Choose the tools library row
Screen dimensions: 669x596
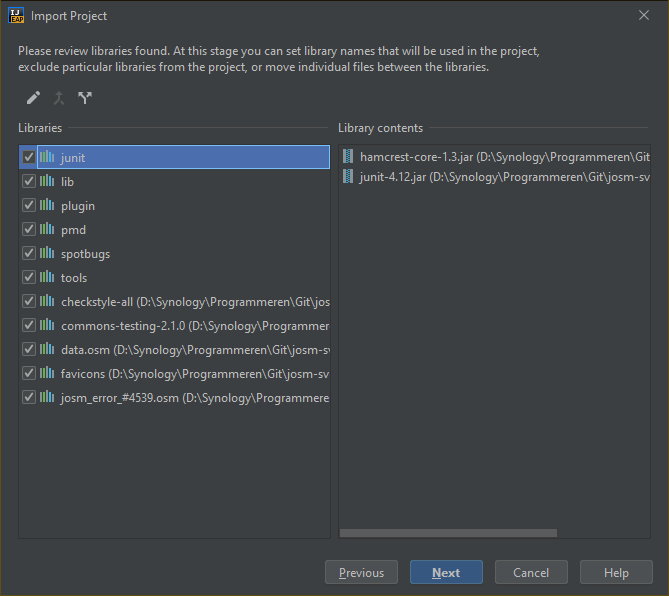[x=74, y=278]
